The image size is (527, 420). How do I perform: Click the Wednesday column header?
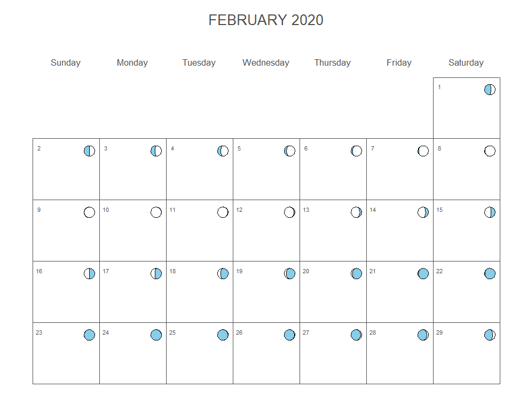pyautogui.click(x=266, y=62)
